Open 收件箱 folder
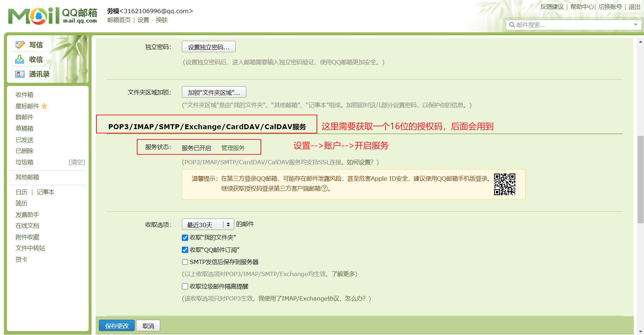Image resolution: width=644 pixels, height=335 pixels. tap(24, 95)
